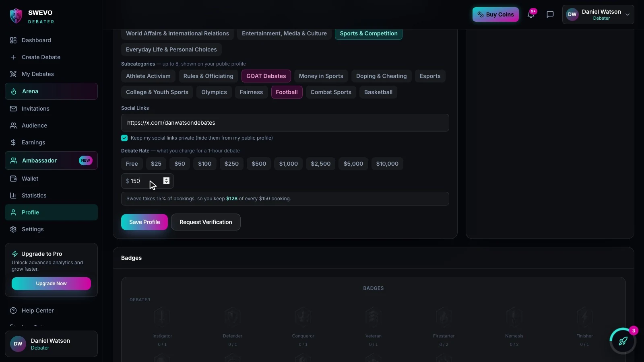
Task: Click the Instigator badge icon
Action: [x=162, y=317]
